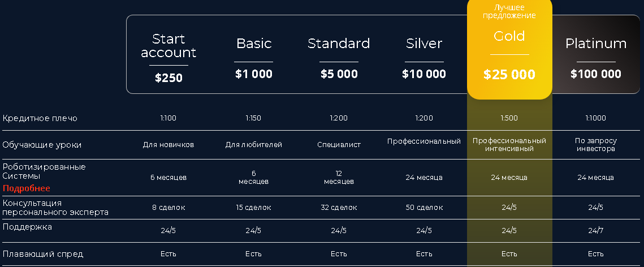Image resolution: width=644 pixels, height=267 pixels.
Task: Click Консультация персонального эксперта row label
Action: pyautogui.click(x=55, y=208)
